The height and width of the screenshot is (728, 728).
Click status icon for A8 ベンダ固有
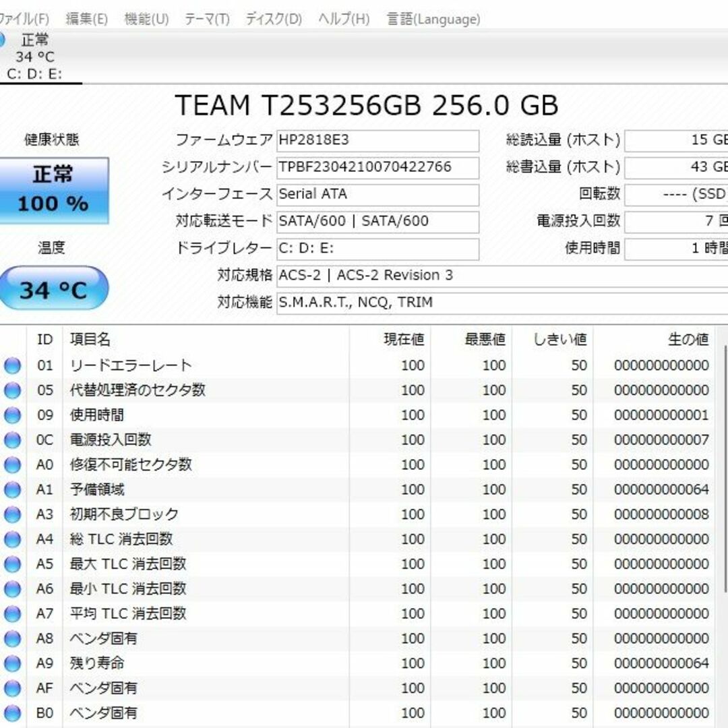[13, 639]
